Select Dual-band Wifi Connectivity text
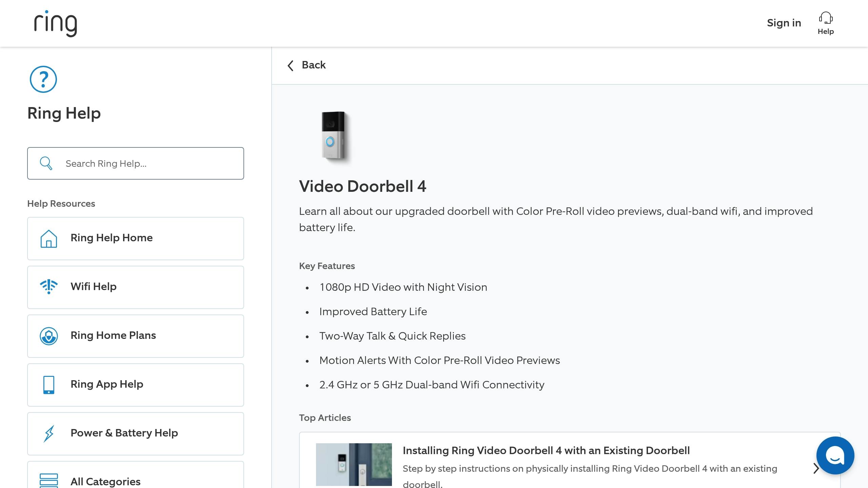 click(x=432, y=385)
